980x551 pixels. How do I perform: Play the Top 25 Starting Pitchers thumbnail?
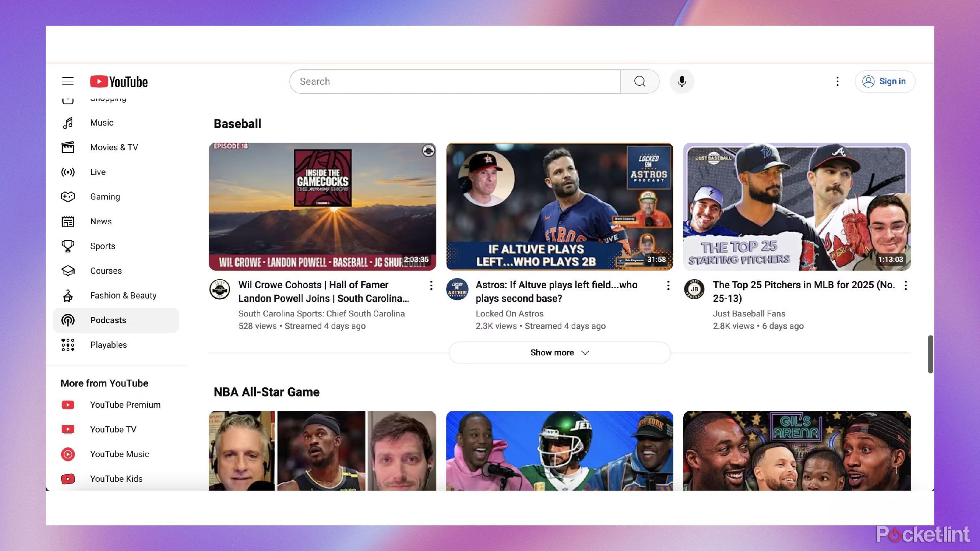point(797,207)
